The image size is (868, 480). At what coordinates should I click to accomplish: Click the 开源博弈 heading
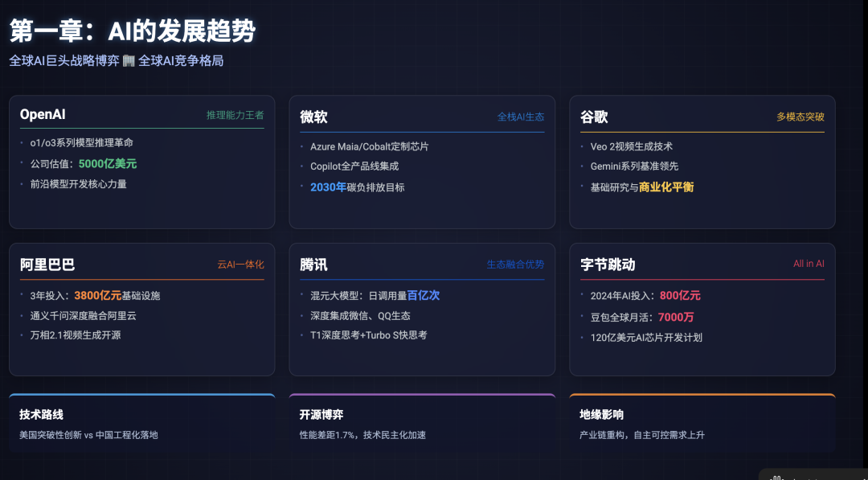(321, 415)
